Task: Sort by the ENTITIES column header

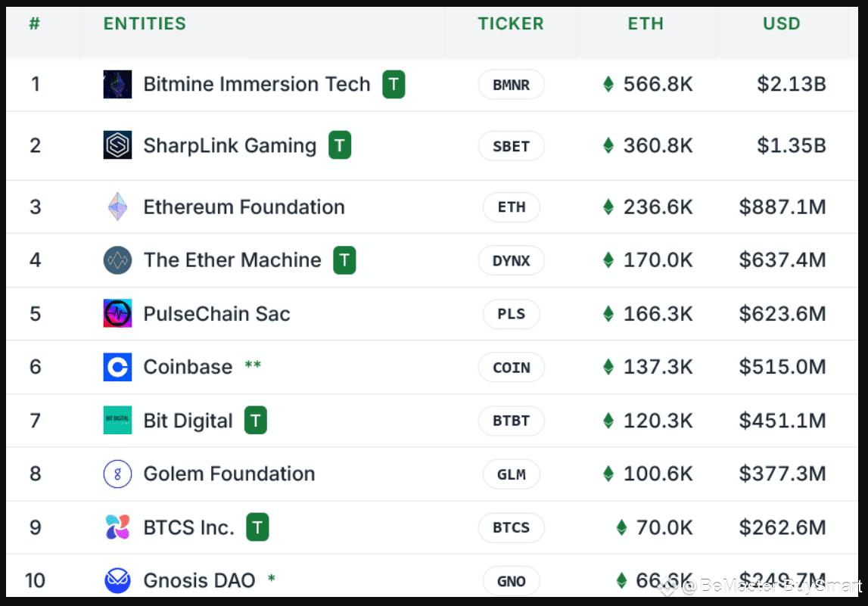Action: click(x=145, y=23)
